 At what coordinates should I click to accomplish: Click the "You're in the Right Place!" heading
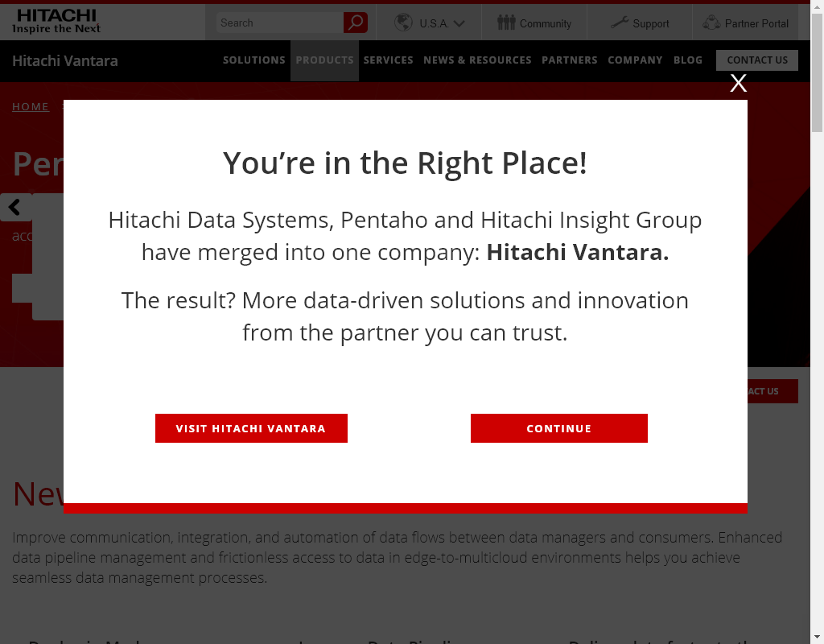tap(406, 163)
